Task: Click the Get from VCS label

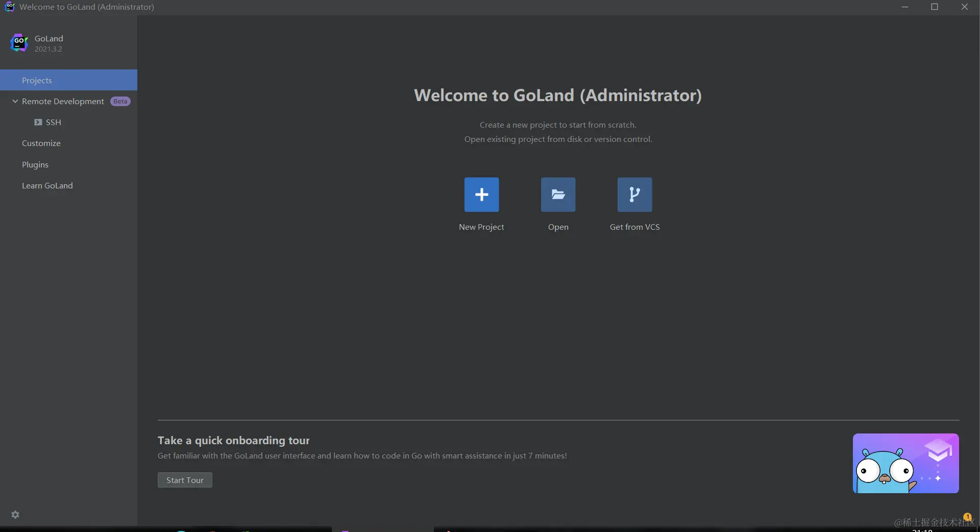Action: tap(634, 227)
